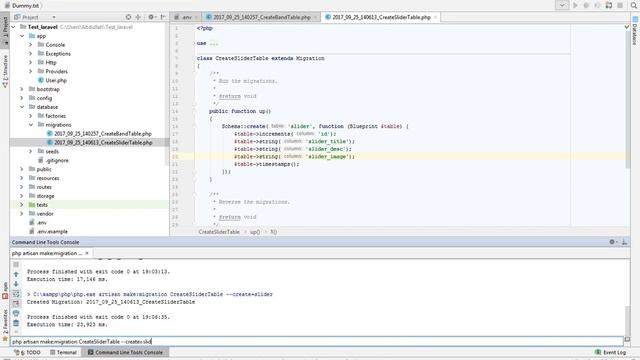
Task: Select Command Line Tools Console bottom tab
Action: click(x=125, y=352)
